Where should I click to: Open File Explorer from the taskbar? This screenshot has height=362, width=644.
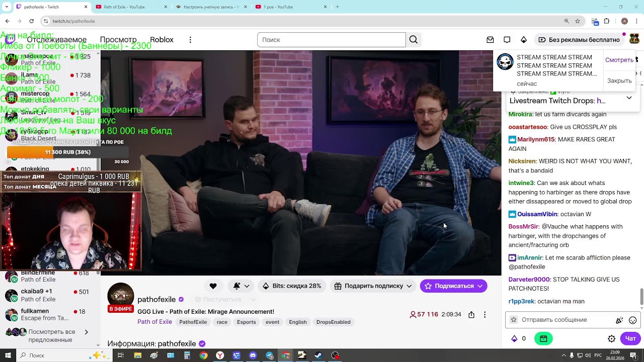point(137,355)
